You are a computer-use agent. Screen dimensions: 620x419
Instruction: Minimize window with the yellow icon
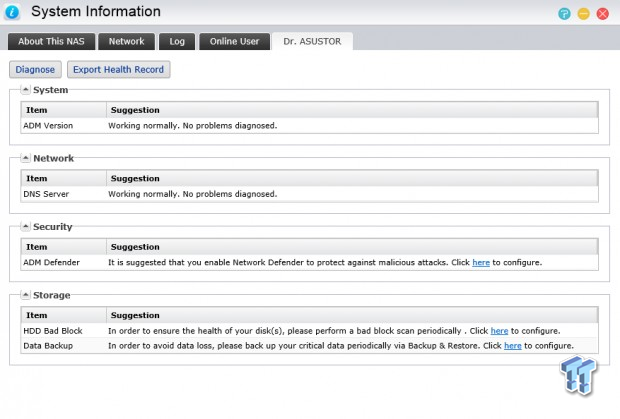(x=584, y=14)
